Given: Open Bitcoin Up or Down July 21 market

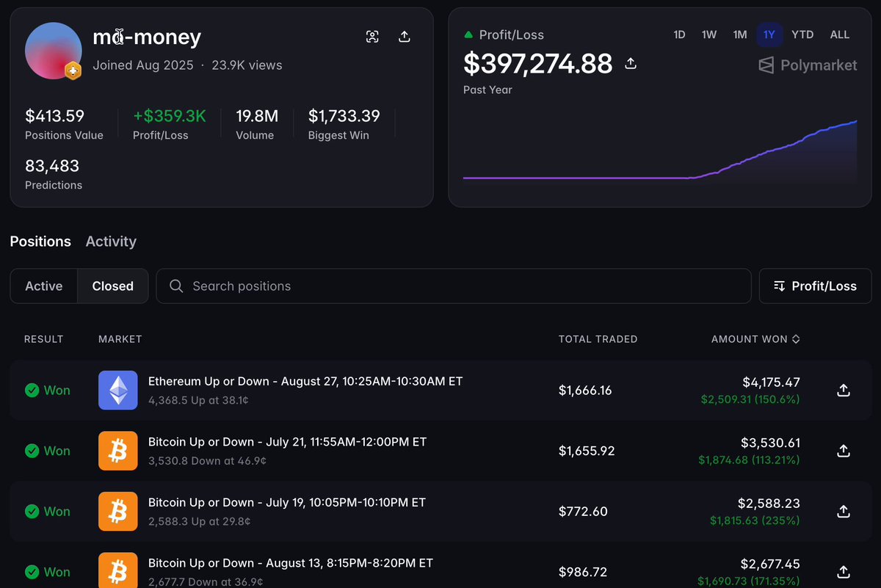Looking at the screenshot, I should pos(287,442).
